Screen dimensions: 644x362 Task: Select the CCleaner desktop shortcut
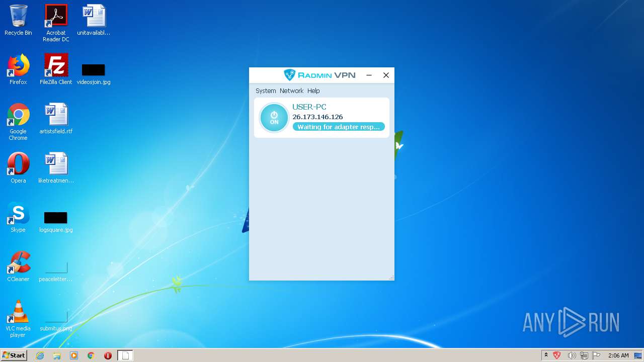(18, 266)
